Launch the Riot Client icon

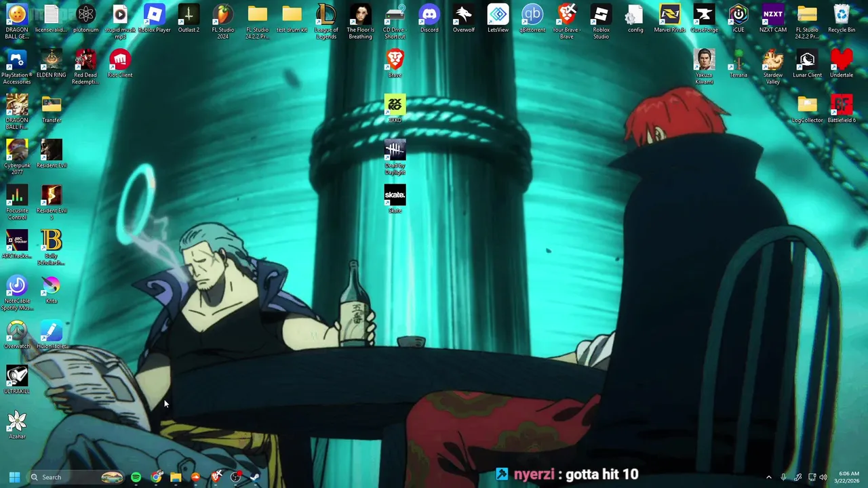point(120,64)
